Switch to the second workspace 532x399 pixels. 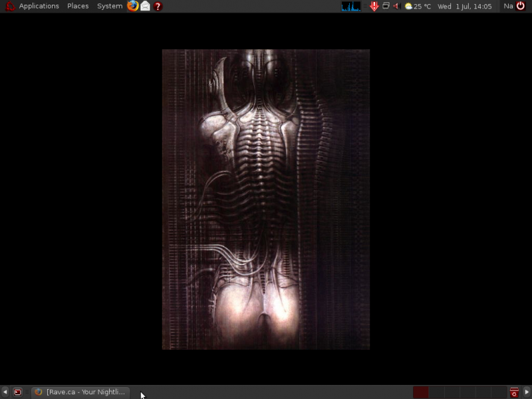(437, 392)
